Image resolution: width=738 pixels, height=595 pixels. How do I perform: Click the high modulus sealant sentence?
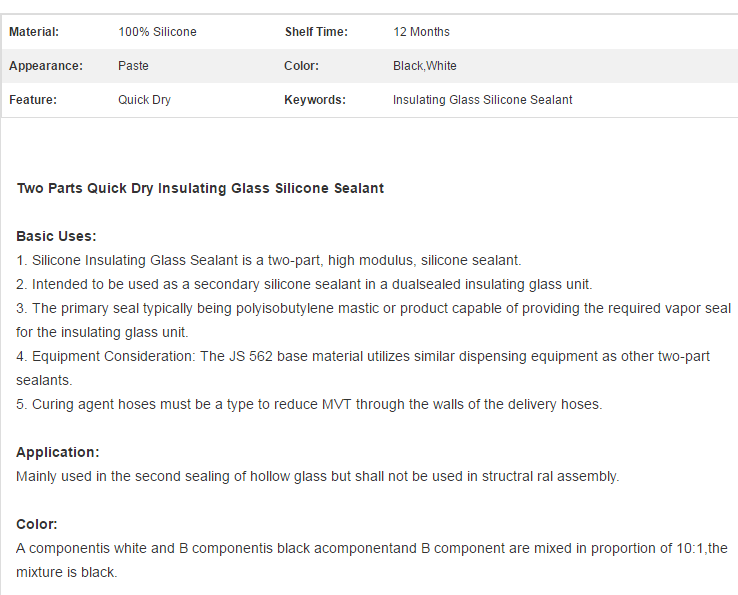tap(269, 260)
